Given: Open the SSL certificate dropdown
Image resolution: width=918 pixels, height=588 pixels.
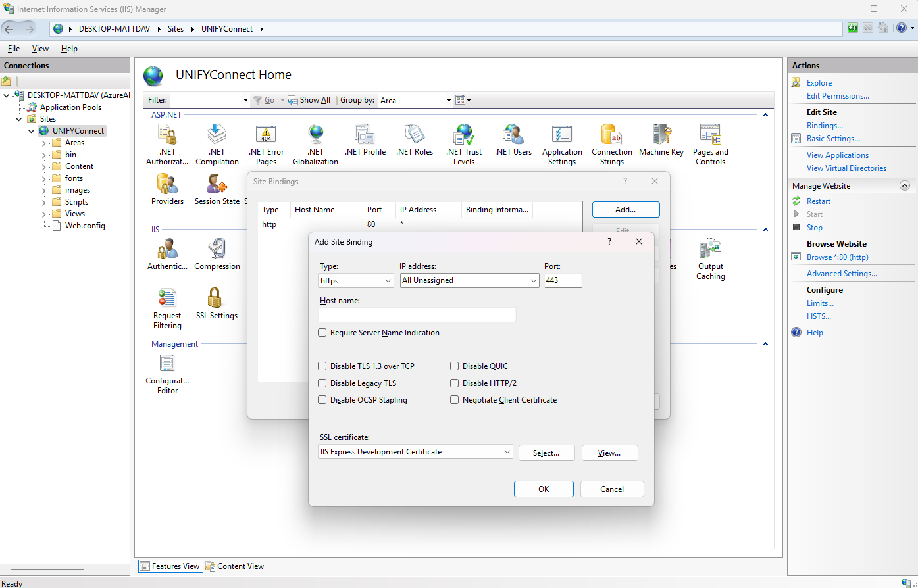Looking at the screenshot, I should tap(415, 453).
